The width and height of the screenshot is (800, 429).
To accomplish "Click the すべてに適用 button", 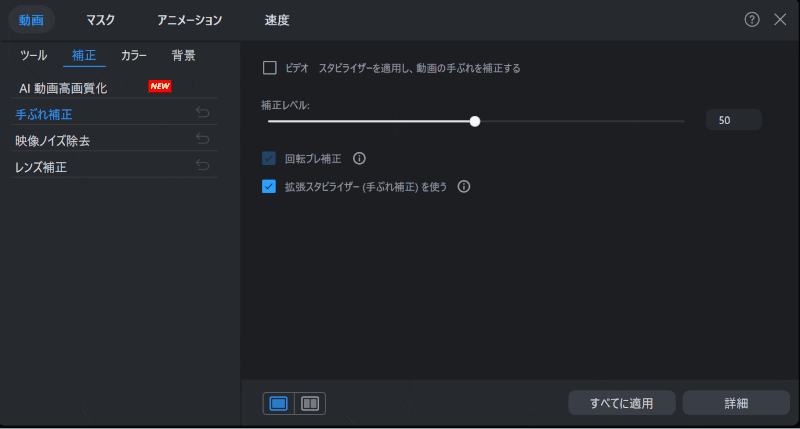I will click(622, 403).
